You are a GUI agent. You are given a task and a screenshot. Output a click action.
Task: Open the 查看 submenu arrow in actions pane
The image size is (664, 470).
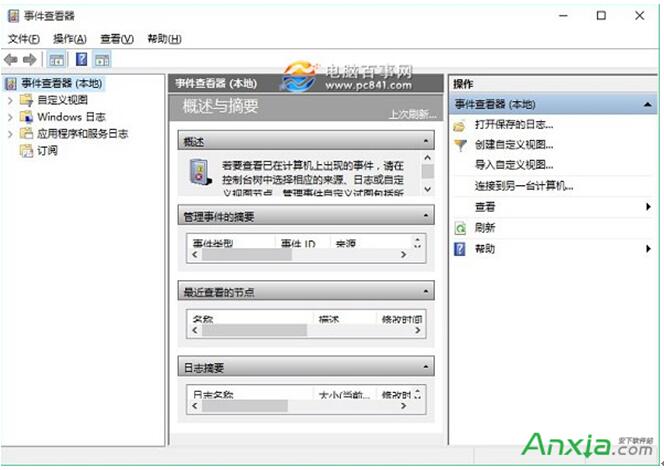[x=649, y=207]
